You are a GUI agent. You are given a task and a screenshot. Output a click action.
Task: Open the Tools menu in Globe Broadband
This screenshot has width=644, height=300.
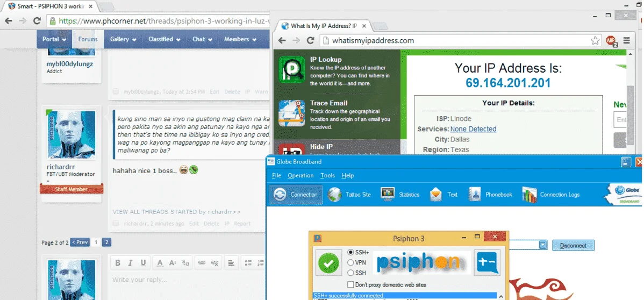click(328, 175)
